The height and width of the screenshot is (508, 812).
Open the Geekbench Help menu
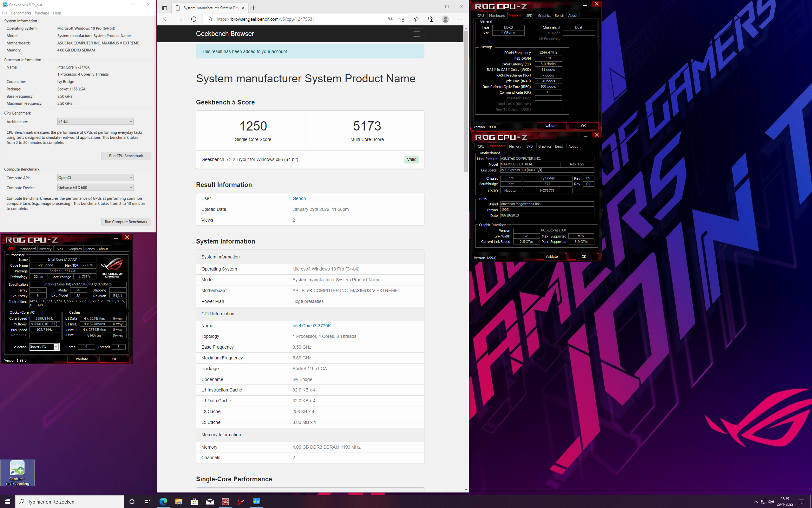(57, 13)
